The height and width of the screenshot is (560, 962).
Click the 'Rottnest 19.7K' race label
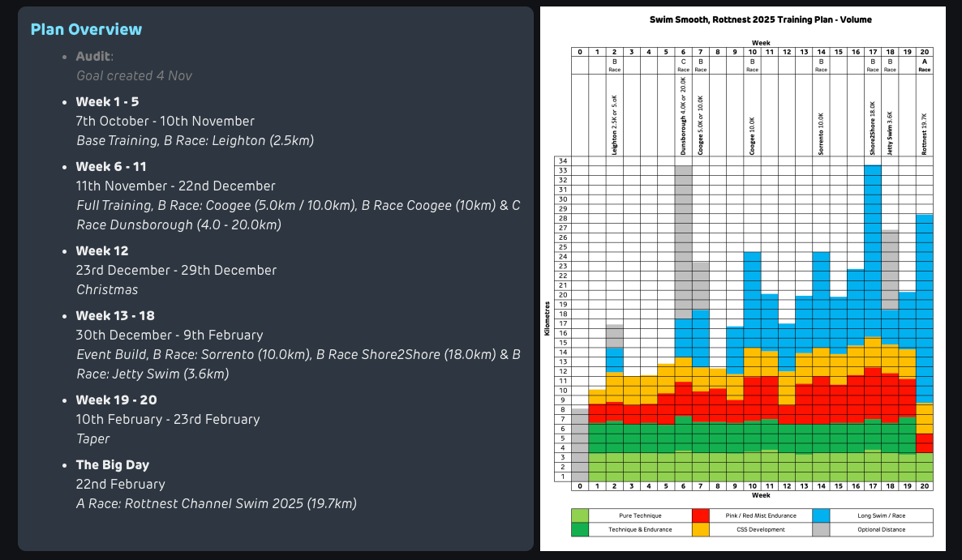coord(925,135)
